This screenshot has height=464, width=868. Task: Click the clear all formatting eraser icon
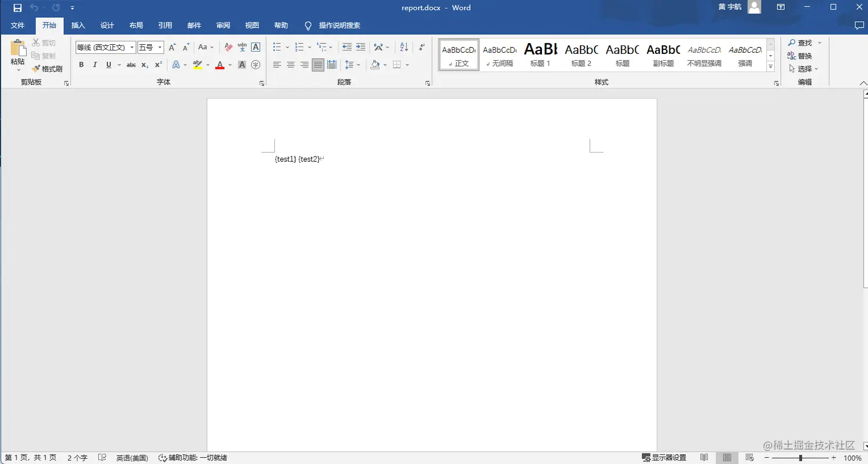click(228, 47)
